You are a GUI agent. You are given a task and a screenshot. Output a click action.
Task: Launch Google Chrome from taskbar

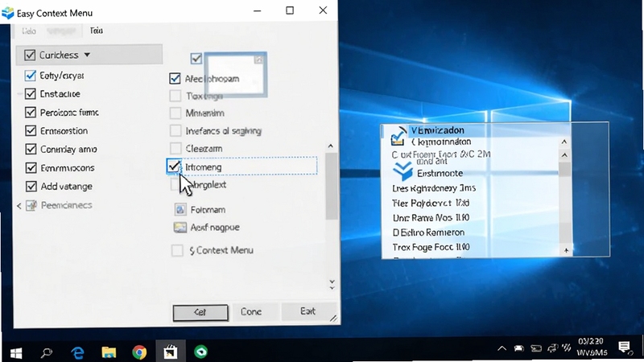click(x=139, y=352)
